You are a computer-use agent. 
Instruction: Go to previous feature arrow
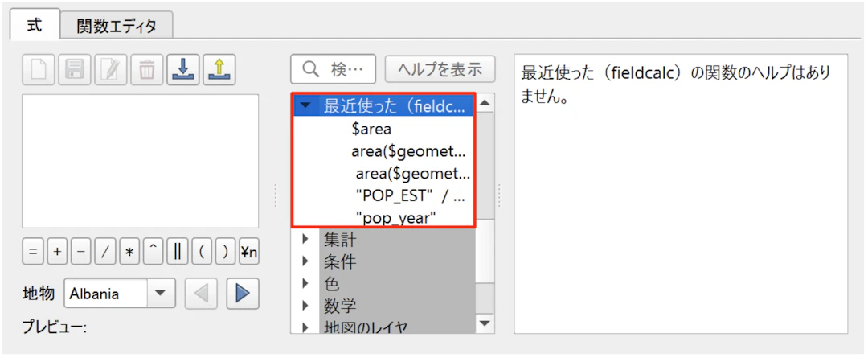click(200, 294)
